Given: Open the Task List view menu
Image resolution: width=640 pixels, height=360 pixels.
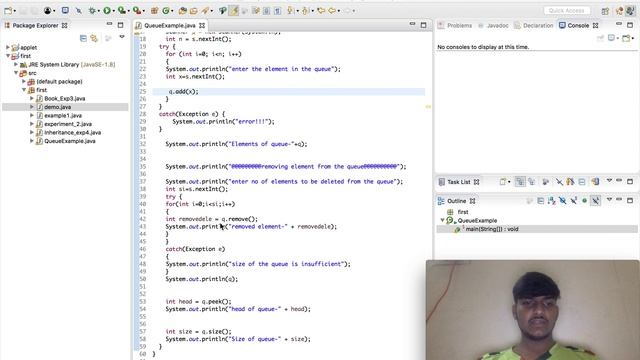Looking at the screenshot, I should (609, 180).
